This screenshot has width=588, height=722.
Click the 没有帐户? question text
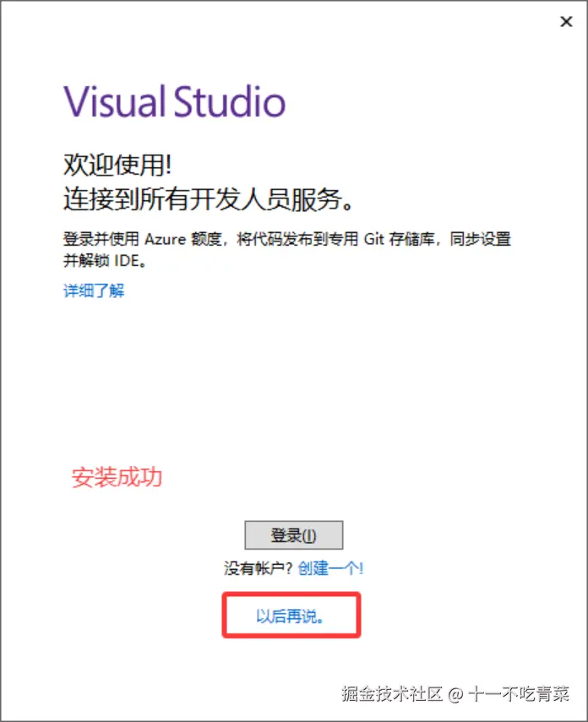pos(258,568)
